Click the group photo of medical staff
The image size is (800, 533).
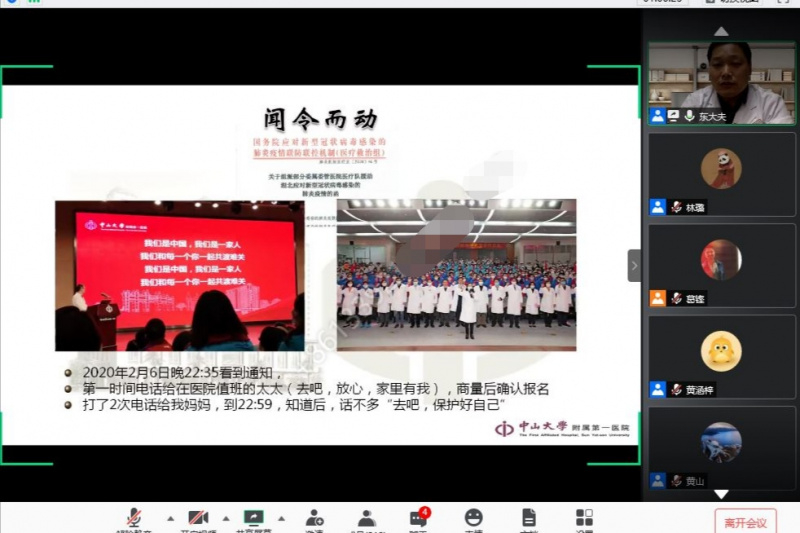click(x=457, y=275)
